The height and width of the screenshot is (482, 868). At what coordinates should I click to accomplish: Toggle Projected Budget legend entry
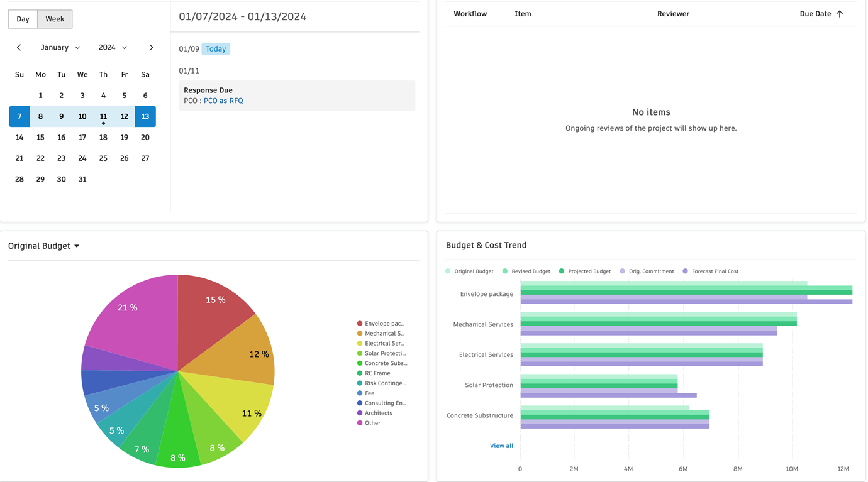click(585, 271)
